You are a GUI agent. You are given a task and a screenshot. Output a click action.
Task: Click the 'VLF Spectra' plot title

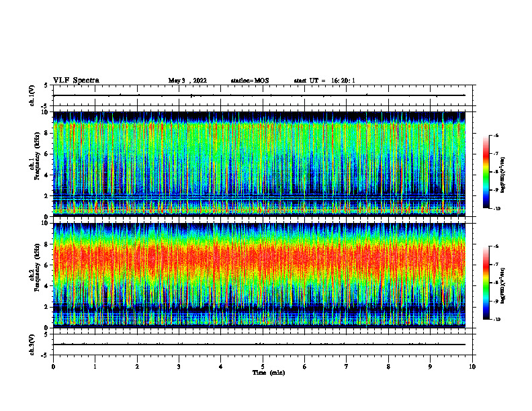pyautogui.click(x=76, y=81)
